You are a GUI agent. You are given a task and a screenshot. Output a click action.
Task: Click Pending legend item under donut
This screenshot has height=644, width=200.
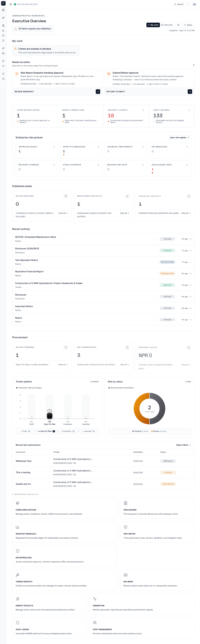click(140, 431)
